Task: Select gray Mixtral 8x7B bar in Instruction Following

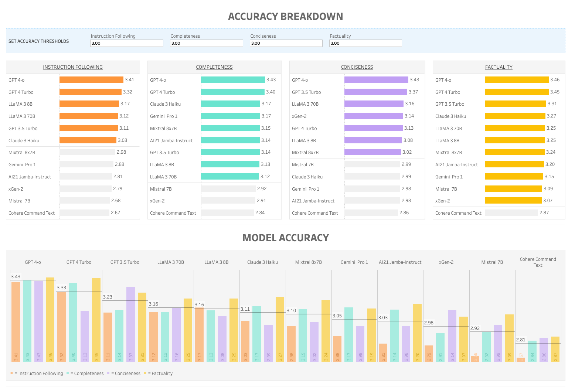Action: tap(87, 152)
